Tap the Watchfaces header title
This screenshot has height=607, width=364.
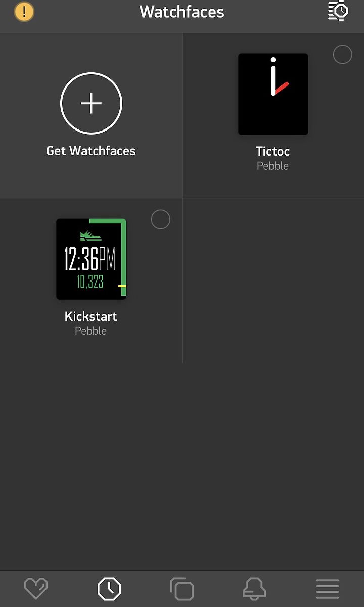click(x=182, y=12)
